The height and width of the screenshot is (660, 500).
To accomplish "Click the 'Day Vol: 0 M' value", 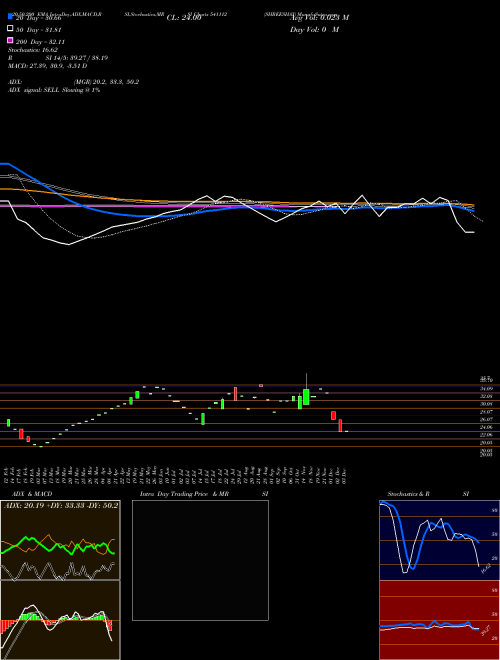I will pos(314,29).
